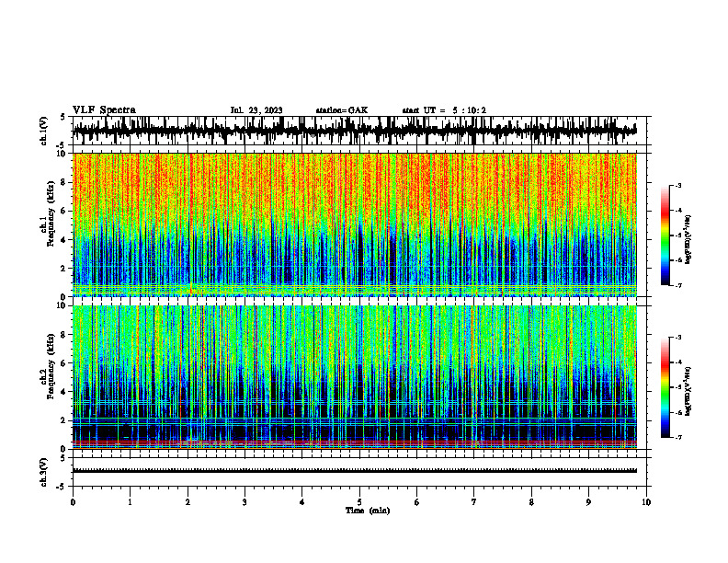The width and height of the screenshot is (728, 563).
Task: Click the "-3" label on ch.1 colorbar
Action: [x=678, y=185]
